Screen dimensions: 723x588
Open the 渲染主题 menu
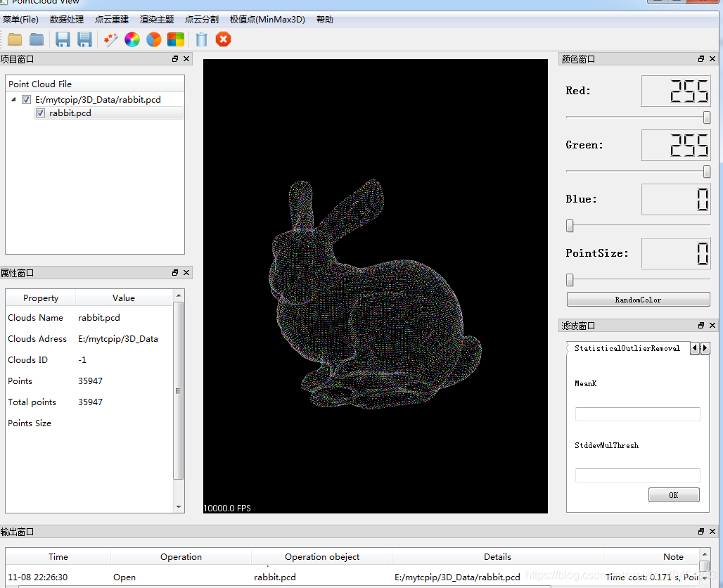[157, 20]
